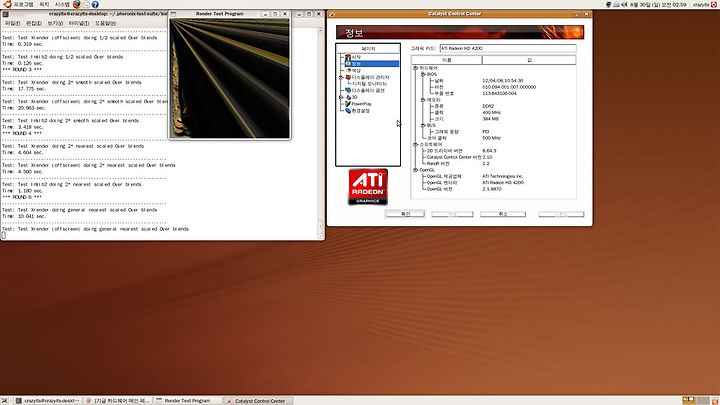This screenshot has width=720, height=405.
Task: Click the 2D driver version 8.64.3
Action: tap(489, 151)
